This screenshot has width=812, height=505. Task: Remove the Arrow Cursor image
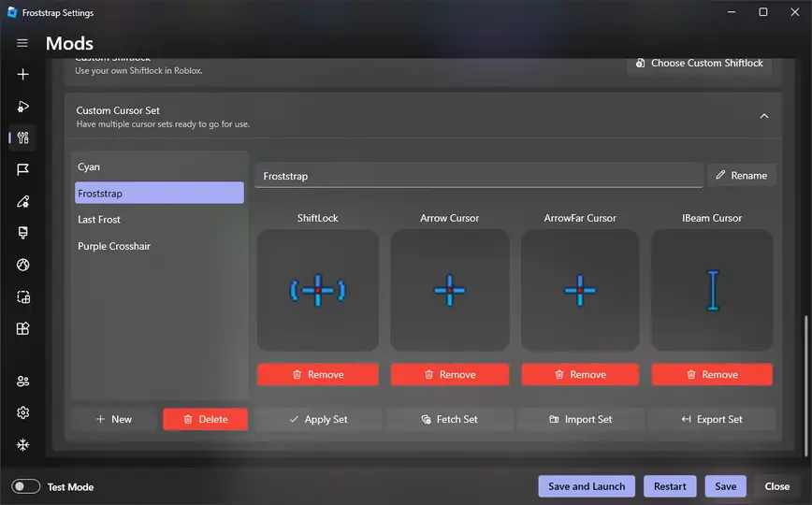tap(449, 374)
